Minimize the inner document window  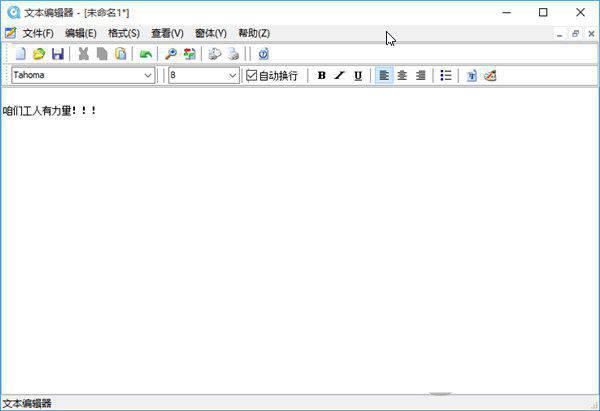click(559, 34)
